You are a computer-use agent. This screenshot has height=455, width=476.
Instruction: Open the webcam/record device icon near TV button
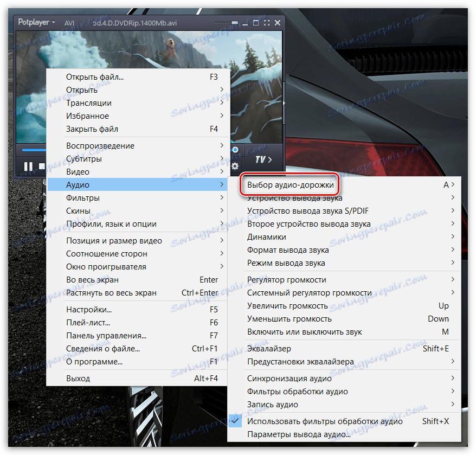point(235,150)
